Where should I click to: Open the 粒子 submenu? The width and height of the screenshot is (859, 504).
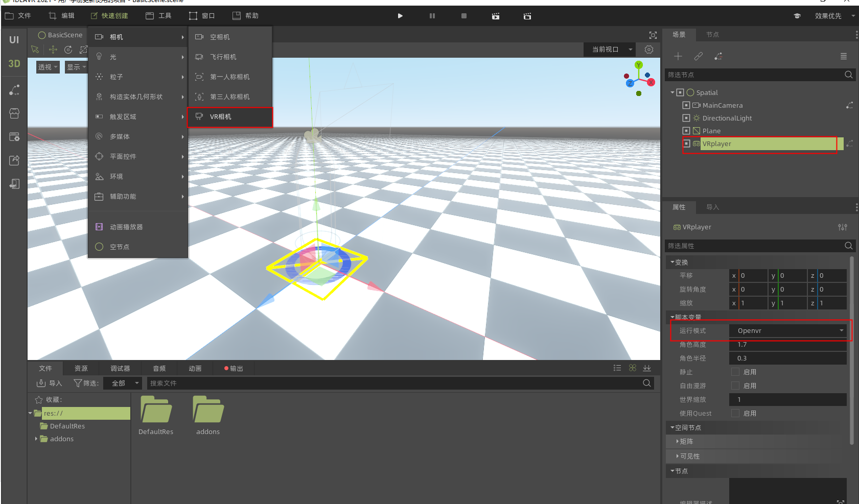pyautogui.click(x=138, y=77)
